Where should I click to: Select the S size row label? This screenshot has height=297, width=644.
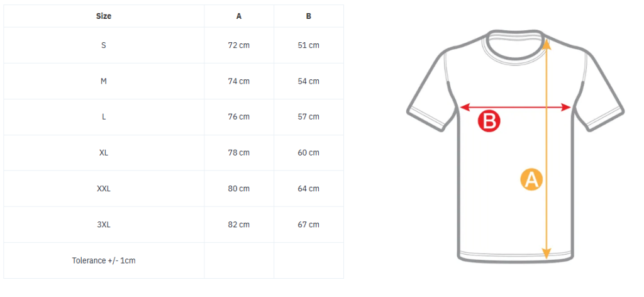coord(104,45)
